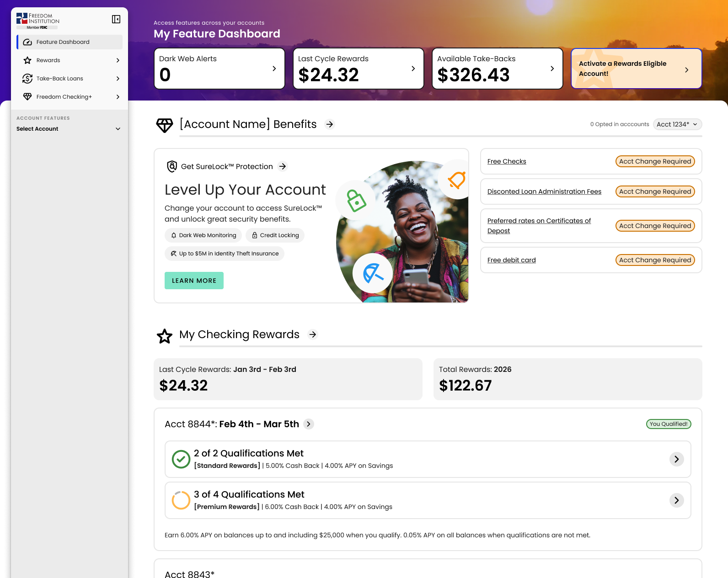728x578 pixels.
Task: Click Acct Change Required badge for Free Checks
Action: coord(655,161)
